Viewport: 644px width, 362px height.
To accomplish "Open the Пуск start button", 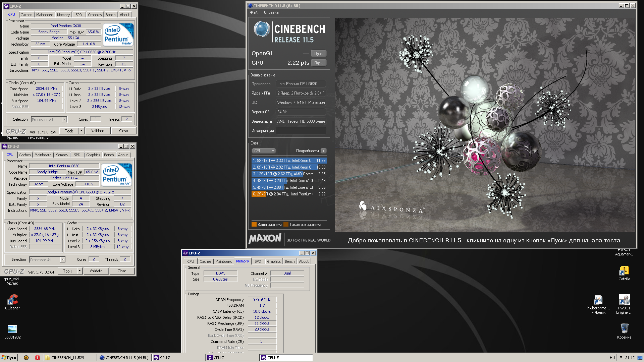I will [9, 358].
